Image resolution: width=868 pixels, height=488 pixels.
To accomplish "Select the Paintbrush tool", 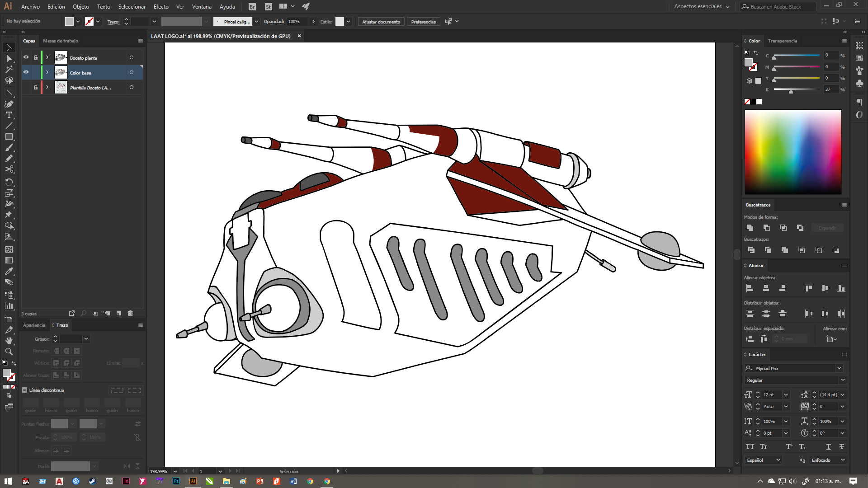I will point(9,147).
